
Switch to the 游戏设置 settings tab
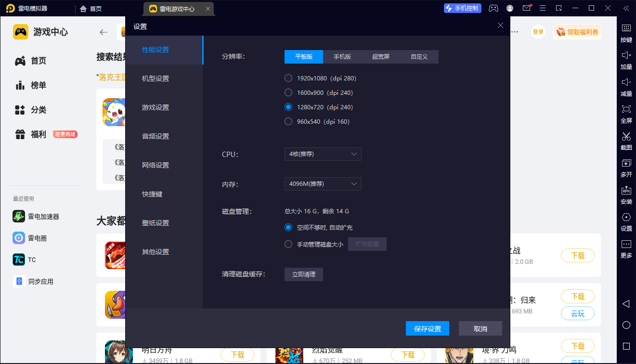point(164,107)
